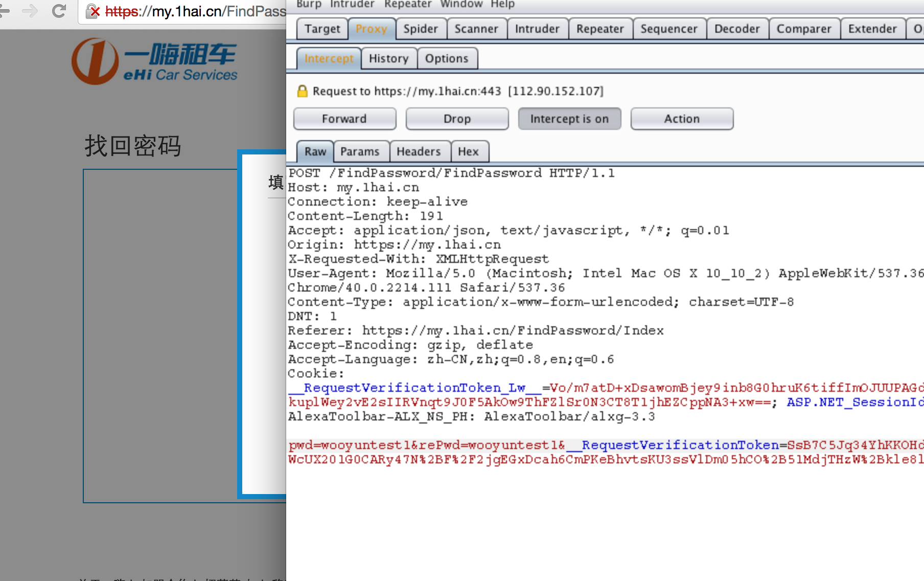Click the AlexaToolbar-ALX_NS_PH header line
The image size is (924, 581).
(471, 416)
